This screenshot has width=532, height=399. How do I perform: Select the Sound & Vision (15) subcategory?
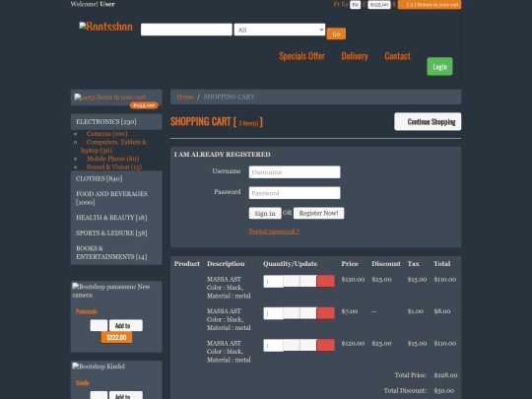tap(114, 166)
